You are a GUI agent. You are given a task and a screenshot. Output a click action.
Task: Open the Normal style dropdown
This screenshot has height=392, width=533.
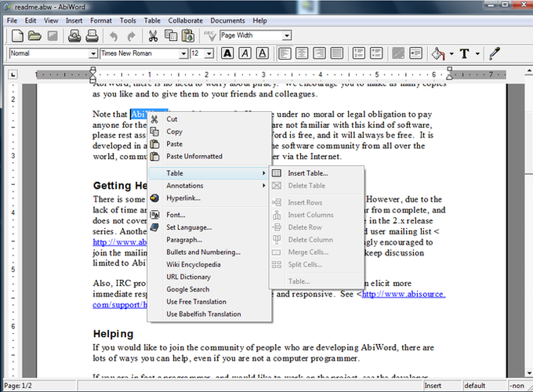coord(93,54)
